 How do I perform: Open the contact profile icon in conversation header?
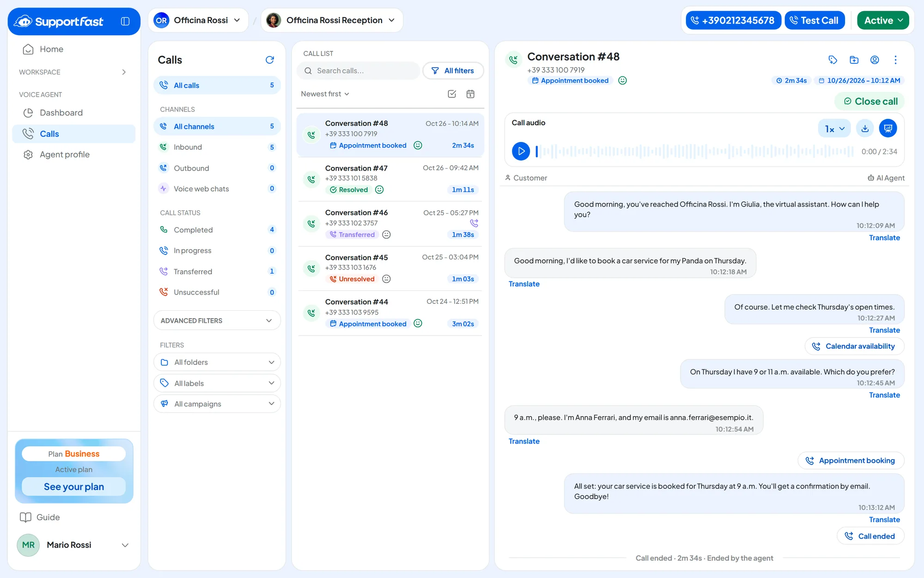click(875, 60)
